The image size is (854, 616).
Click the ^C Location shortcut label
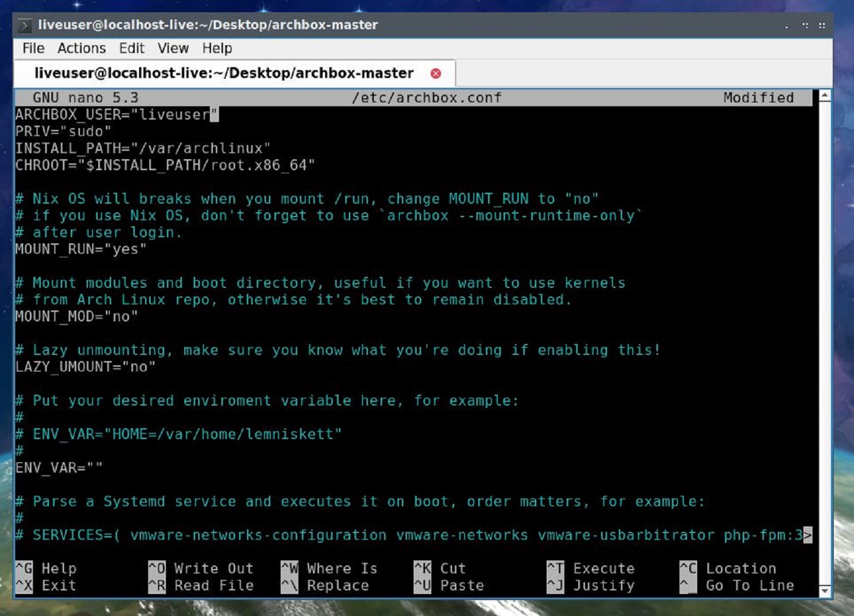(x=728, y=568)
